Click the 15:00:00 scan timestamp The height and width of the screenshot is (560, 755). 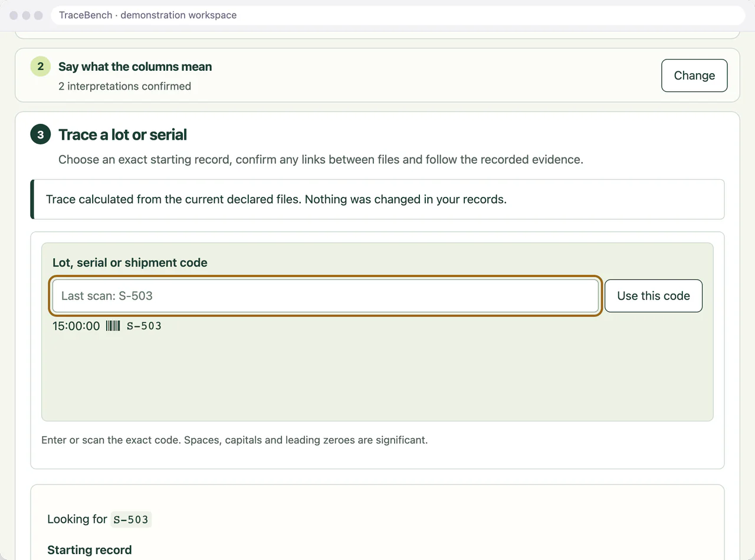pos(76,326)
